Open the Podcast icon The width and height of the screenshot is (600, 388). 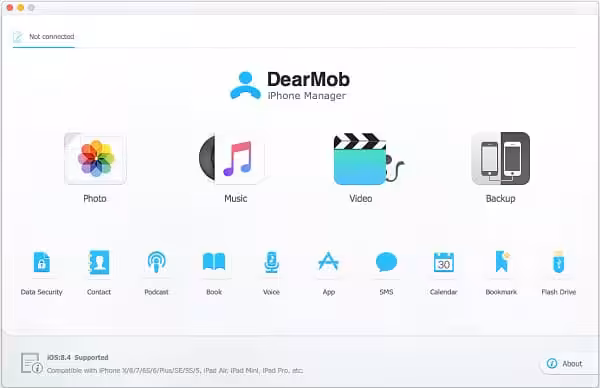pyautogui.click(x=157, y=262)
